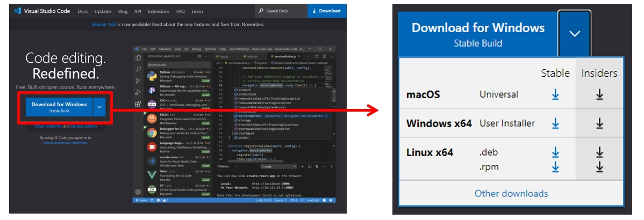Click the Manage gear icon in the editor preview
This screenshot has height=220, width=644.
pyautogui.click(x=138, y=192)
